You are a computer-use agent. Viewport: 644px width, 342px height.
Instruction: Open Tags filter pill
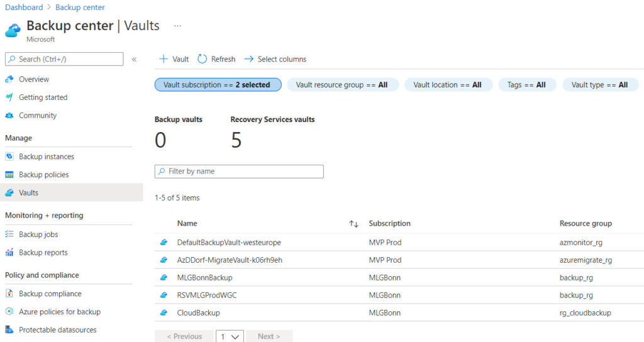pos(527,85)
